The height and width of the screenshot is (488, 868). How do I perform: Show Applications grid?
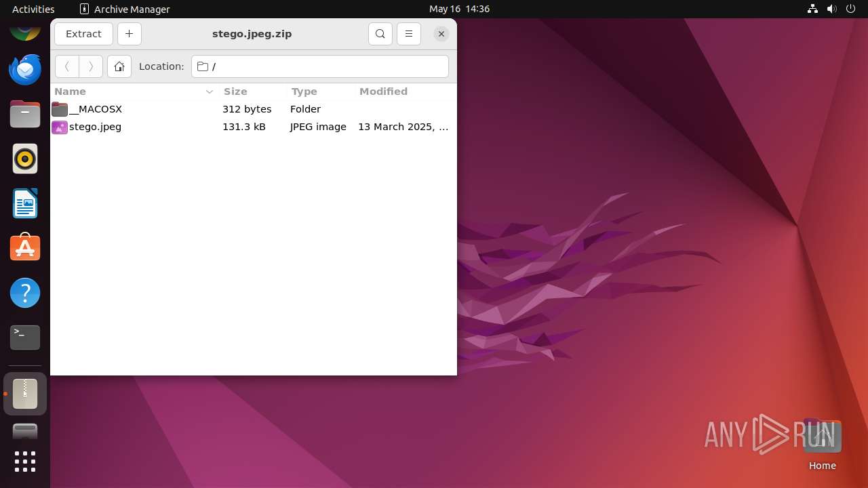pyautogui.click(x=25, y=462)
